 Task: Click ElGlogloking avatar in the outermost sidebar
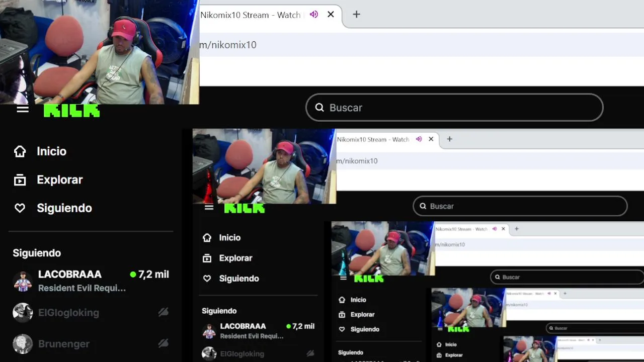pos(23,312)
